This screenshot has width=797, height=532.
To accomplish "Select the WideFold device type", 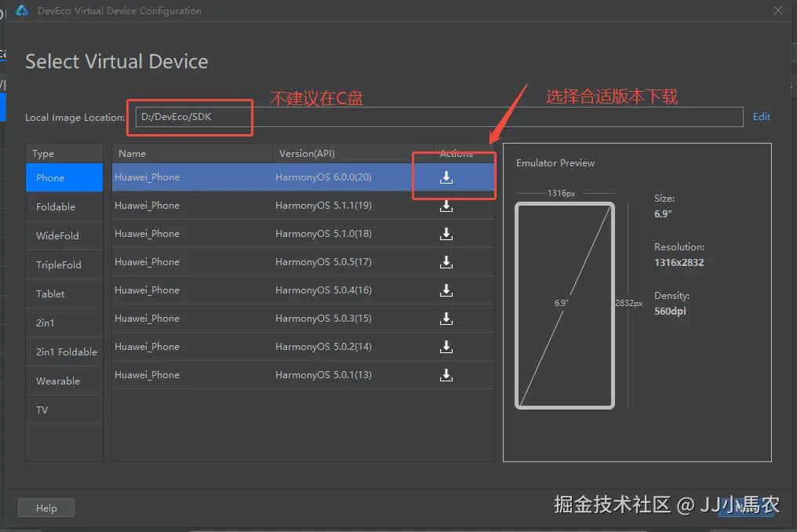I will click(64, 235).
